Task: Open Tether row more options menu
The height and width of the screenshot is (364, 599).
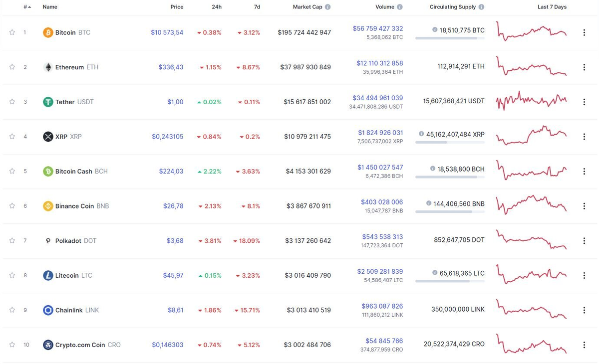Action: (584, 102)
